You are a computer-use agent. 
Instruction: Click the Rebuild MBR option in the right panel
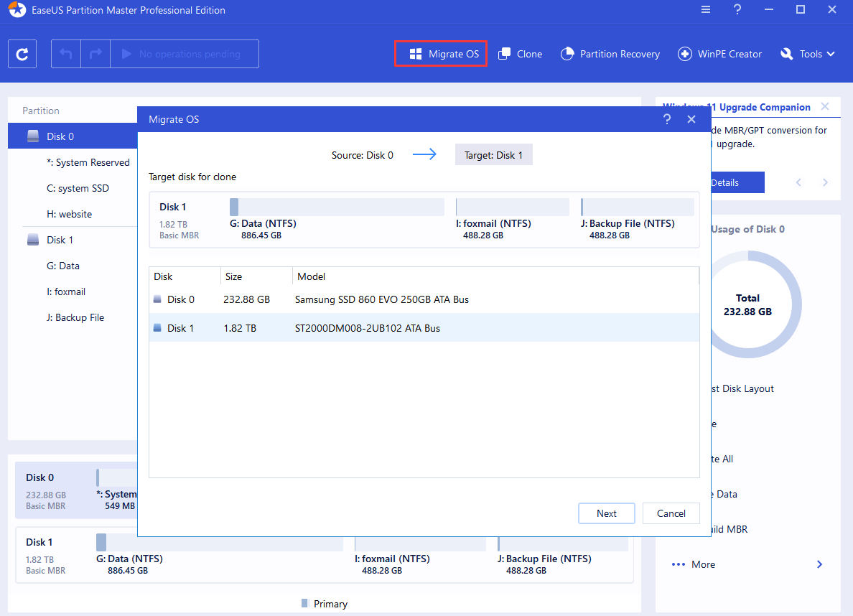[729, 529]
